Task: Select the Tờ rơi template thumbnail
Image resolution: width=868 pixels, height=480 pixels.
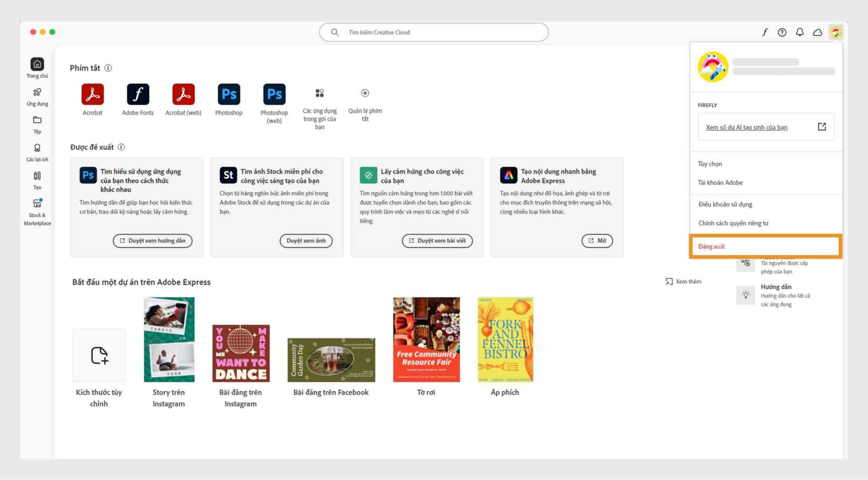Action: tap(425, 338)
